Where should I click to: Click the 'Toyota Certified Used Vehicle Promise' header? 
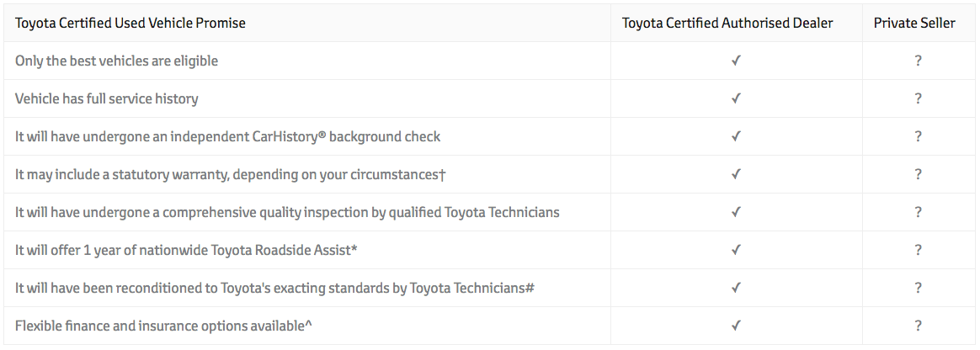click(x=130, y=23)
